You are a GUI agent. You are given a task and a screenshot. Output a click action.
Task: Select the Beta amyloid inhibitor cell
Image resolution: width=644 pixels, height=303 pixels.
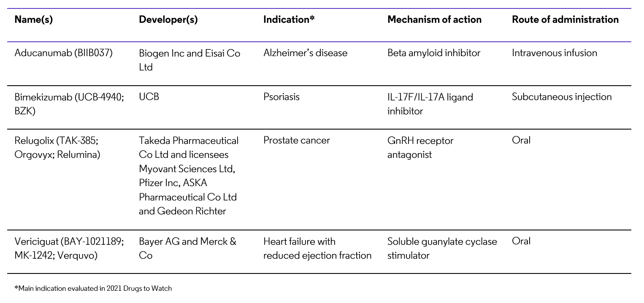coord(434,53)
